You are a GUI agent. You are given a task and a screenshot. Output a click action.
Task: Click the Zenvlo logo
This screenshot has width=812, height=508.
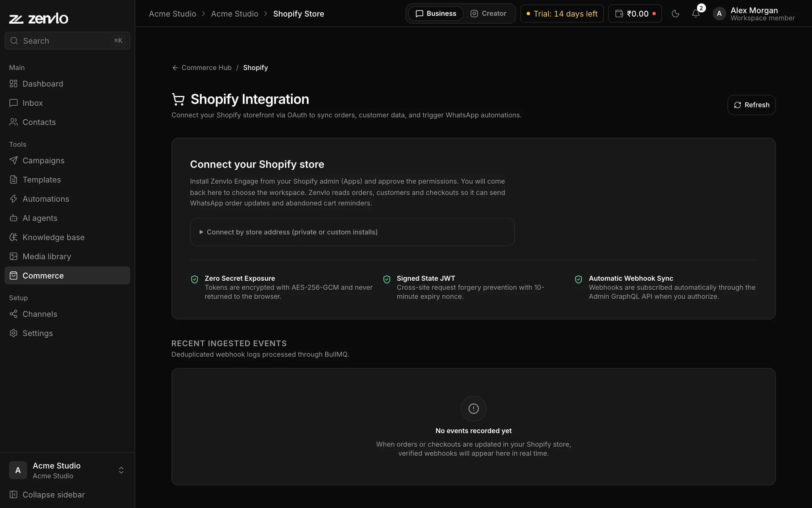(39, 18)
